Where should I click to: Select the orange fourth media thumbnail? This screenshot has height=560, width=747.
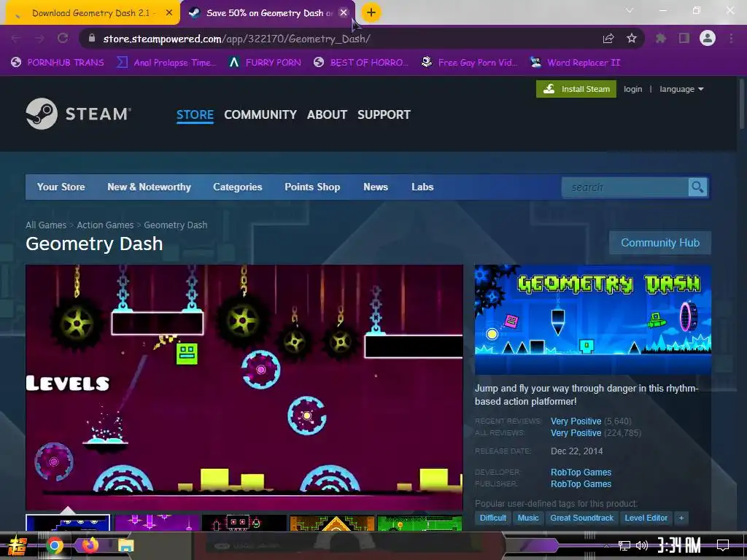coord(332,522)
